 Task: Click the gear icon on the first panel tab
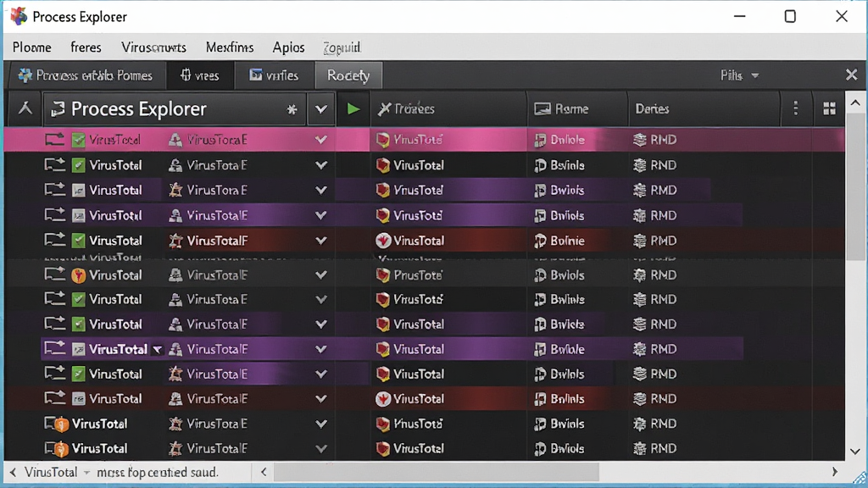(x=25, y=75)
